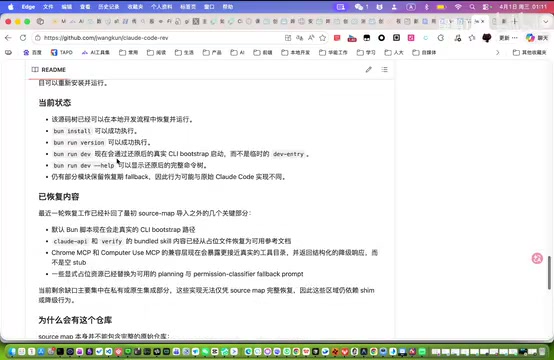This screenshot has height=360, width=554.
Task: Open the TAPD bookmark
Action: point(62,53)
